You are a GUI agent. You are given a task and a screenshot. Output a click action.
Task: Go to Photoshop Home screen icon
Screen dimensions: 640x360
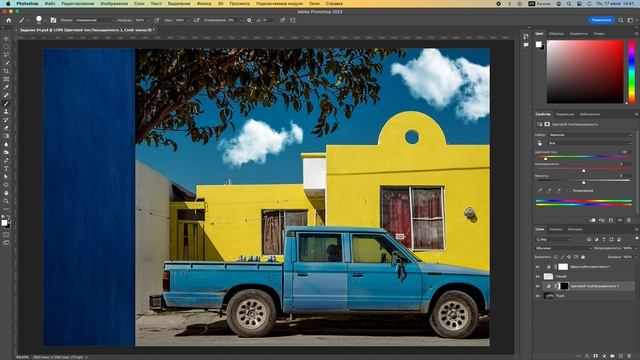click(x=9, y=20)
